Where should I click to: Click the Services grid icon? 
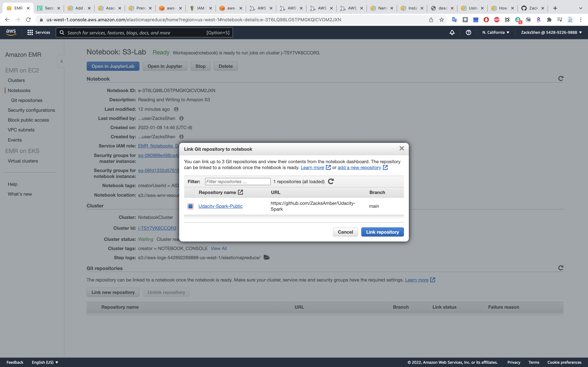30,33
